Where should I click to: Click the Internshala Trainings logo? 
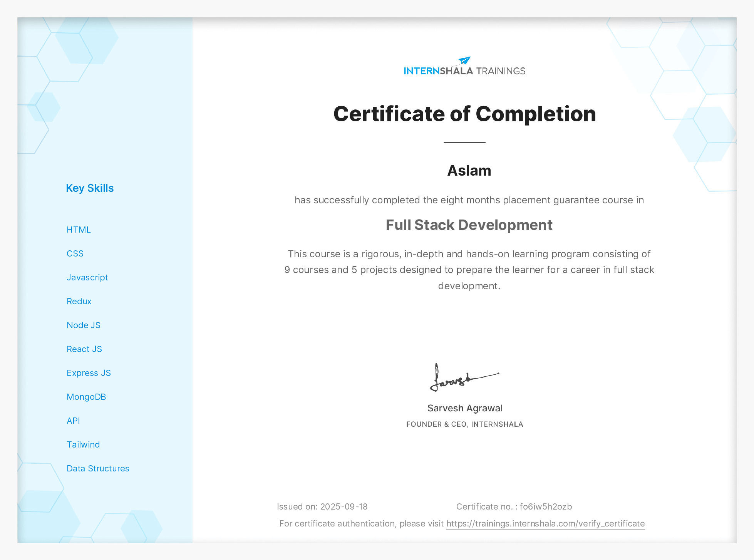tap(464, 66)
